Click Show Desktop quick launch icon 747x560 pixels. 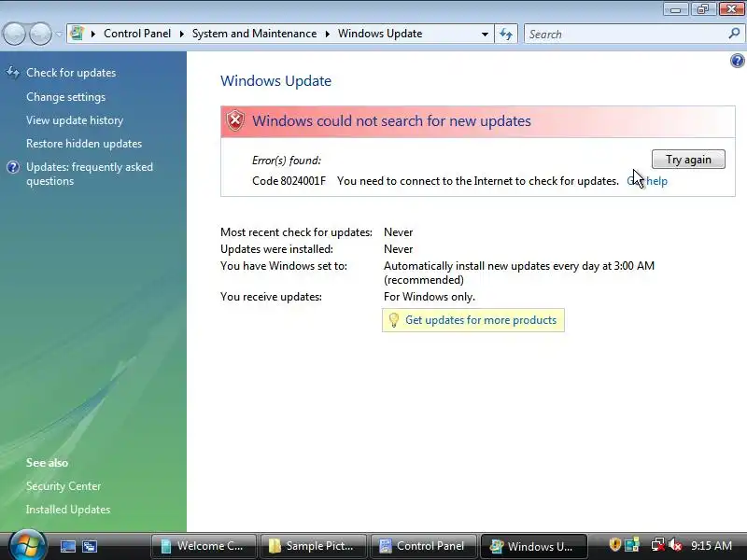click(x=67, y=546)
